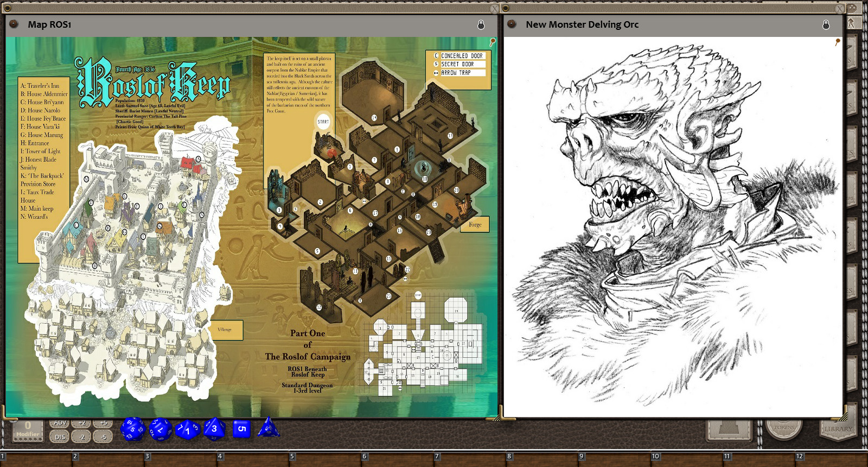Add the +2 modifier
Screen dimensions: 868x467
[x=82, y=423]
